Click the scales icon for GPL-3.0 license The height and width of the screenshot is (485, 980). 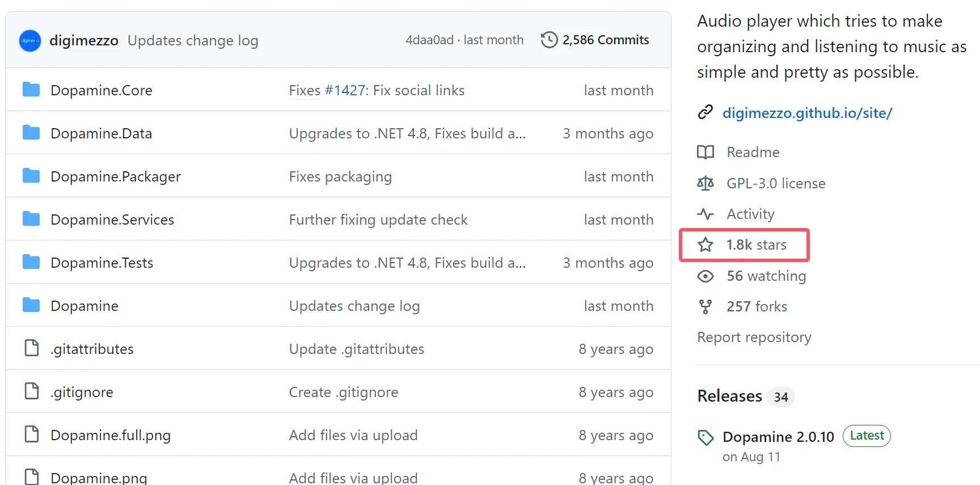point(706,183)
